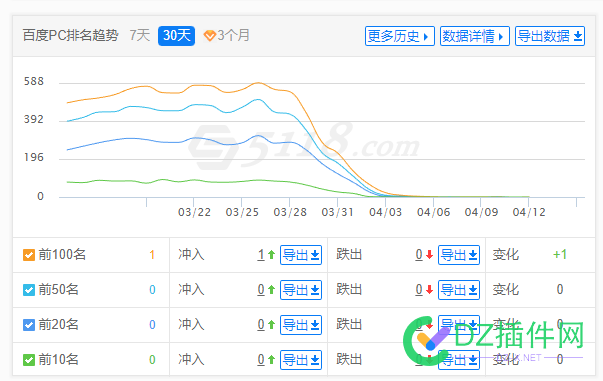Image resolution: width=603 pixels, height=381 pixels.
Task: Click the 跌出 count 0 link in 前100名 row
Action: pos(419,255)
